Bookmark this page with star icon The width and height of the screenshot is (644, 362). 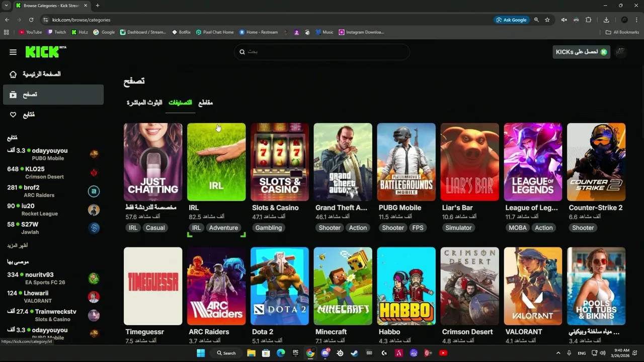[x=547, y=20]
